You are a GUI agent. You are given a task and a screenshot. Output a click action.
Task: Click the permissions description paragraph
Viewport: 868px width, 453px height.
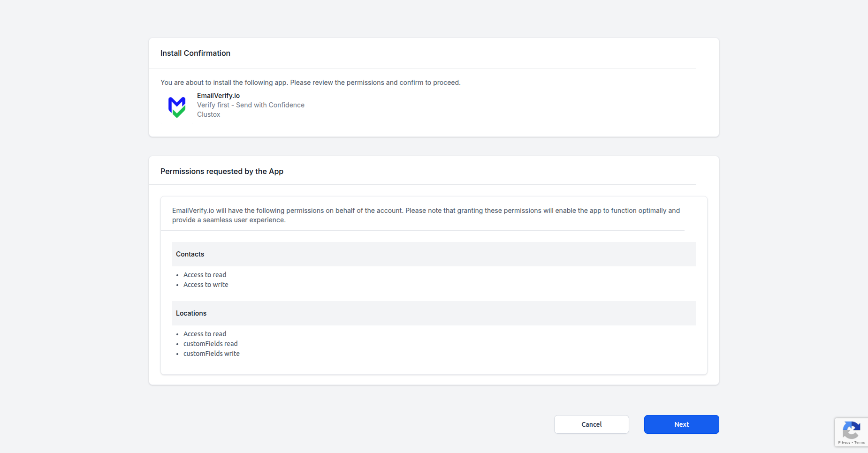click(x=426, y=215)
